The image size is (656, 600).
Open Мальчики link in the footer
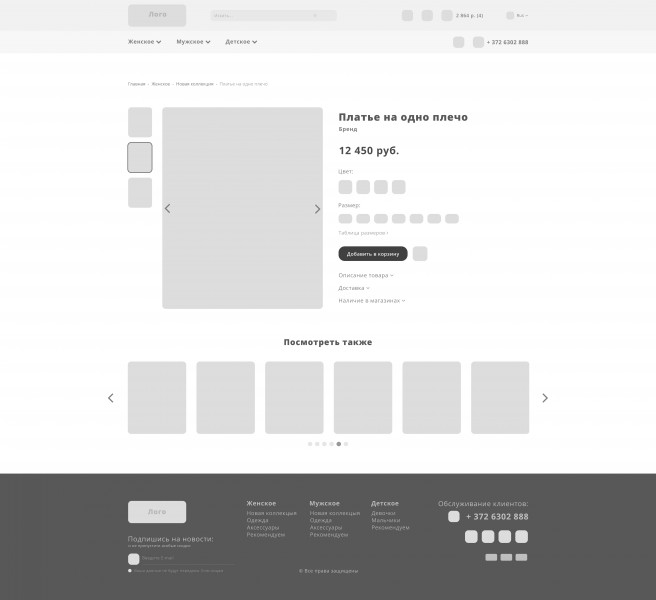(x=386, y=520)
